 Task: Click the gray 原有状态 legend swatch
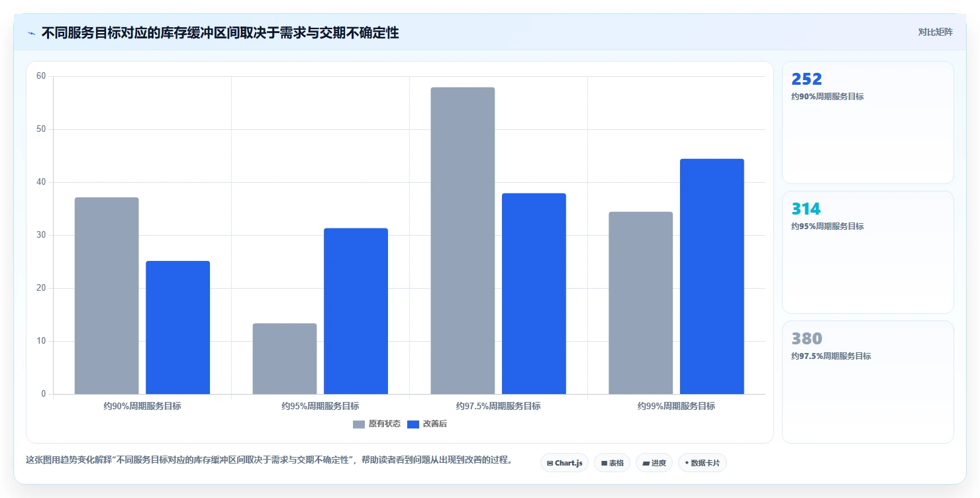[x=359, y=424]
